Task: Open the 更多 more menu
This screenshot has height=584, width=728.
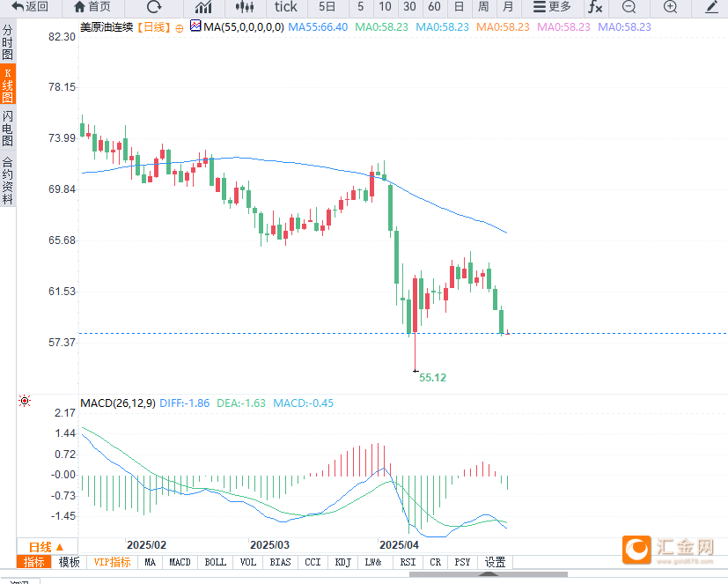Action: click(552, 7)
